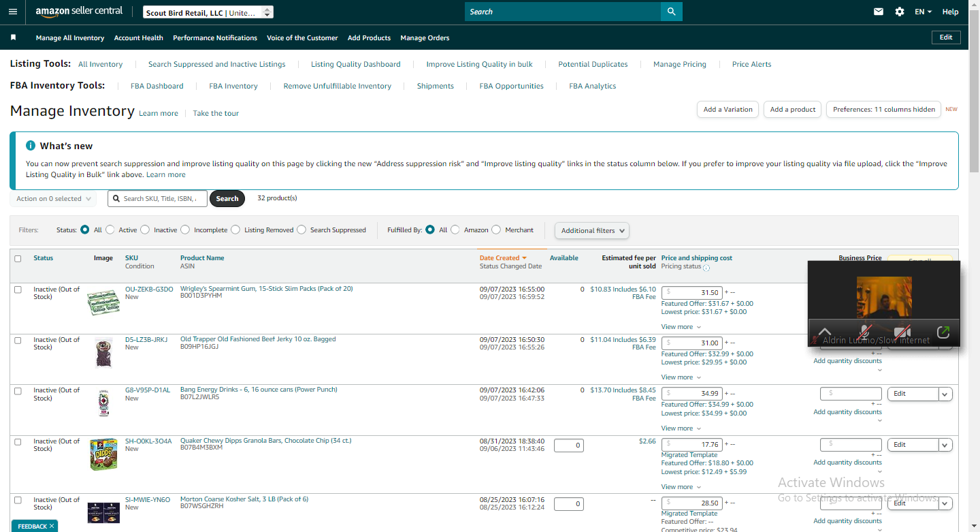
Task: Click the Amazon Seller Central logo
Action: 79,12
